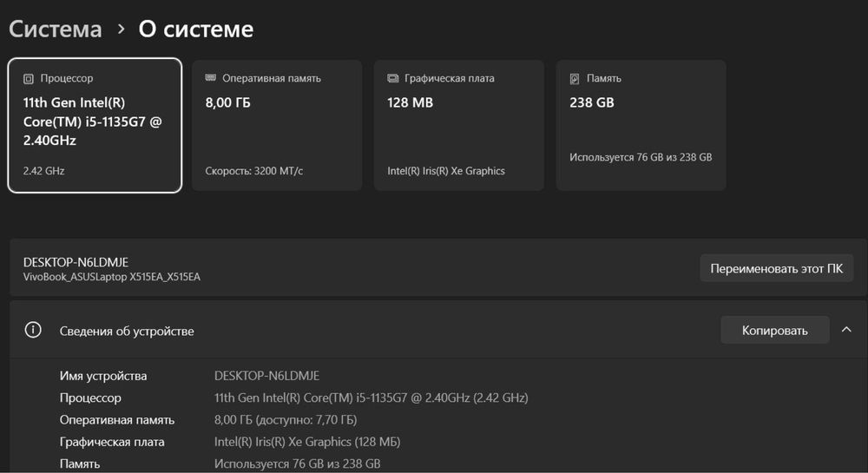Click 8,00 ГБ value on RAM card
This screenshot has height=473, width=868.
[x=227, y=102]
